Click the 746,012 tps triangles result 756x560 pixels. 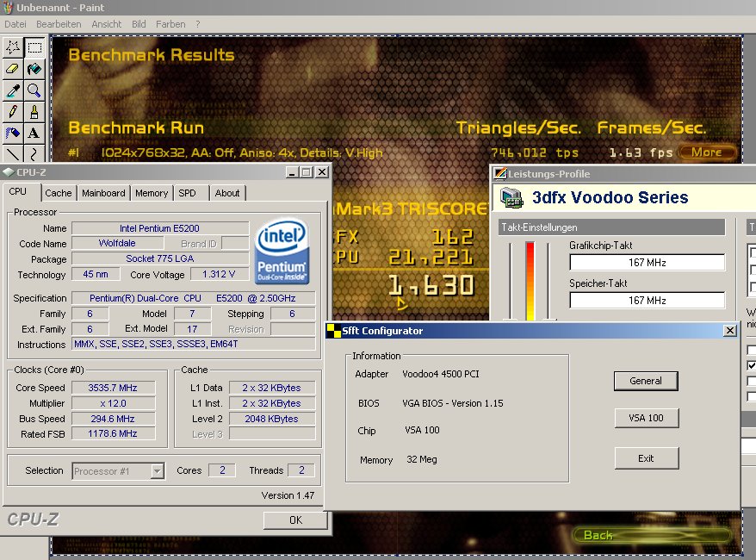pyautogui.click(x=534, y=152)
